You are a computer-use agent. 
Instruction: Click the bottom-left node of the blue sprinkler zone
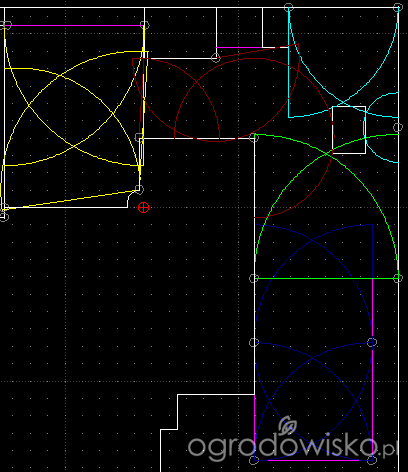(x=254, y=460)
